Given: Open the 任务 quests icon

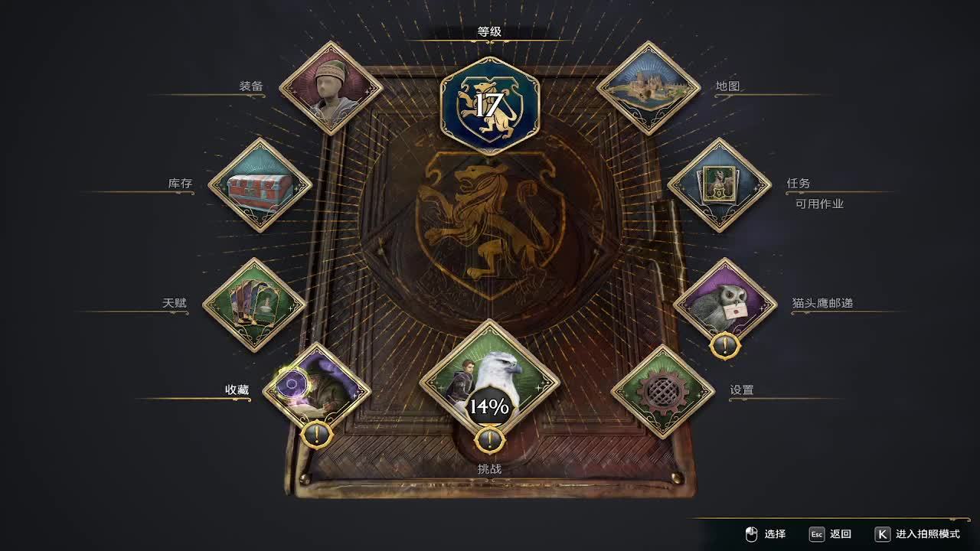Looking at the screenshot, I should [719, 185].
